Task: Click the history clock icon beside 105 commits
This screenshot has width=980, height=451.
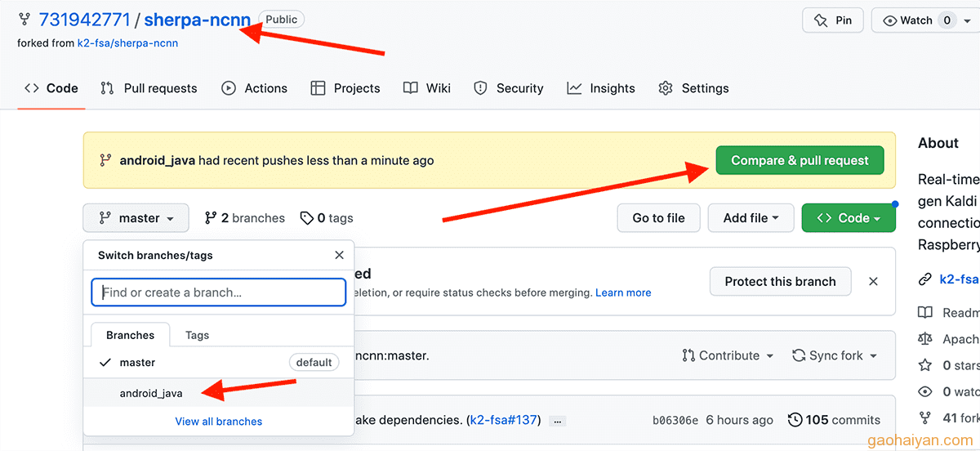Action: (795, 420)
